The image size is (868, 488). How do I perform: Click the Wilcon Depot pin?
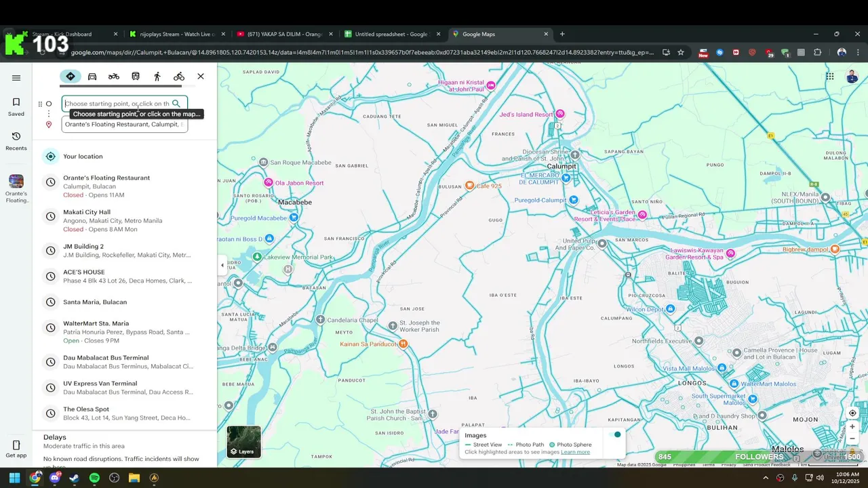[x=671, y=309]
